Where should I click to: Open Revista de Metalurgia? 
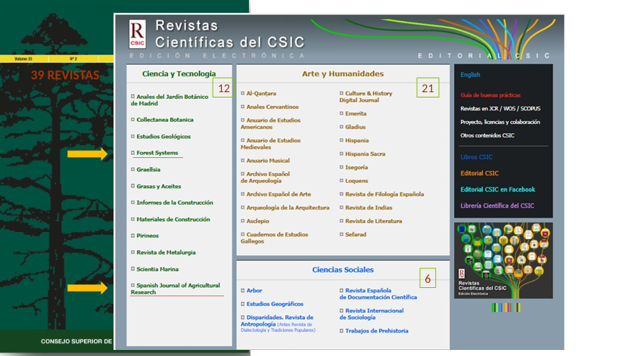point(166,252)
